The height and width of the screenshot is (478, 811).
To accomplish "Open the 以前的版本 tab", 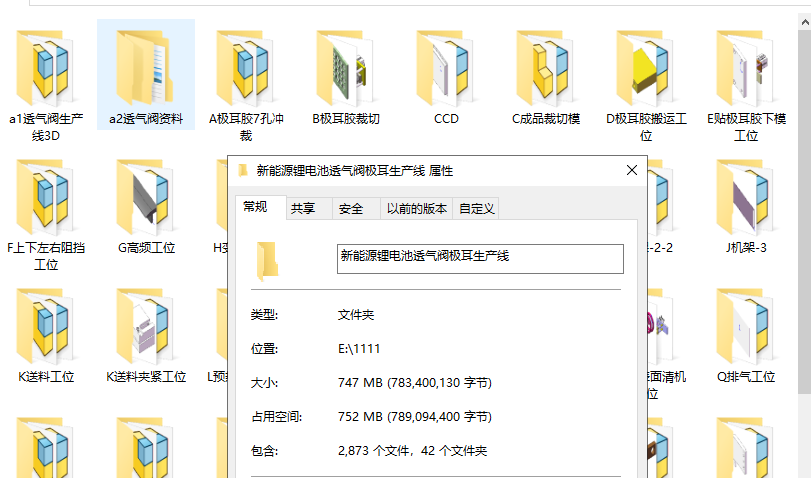I will click(x=417, y=208).
